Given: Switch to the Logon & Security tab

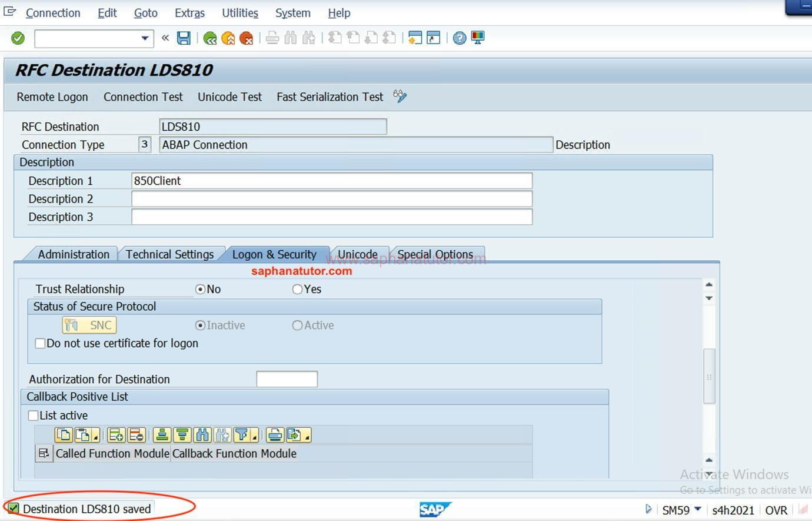Looking at the screenshot, I should coord(274,254).
